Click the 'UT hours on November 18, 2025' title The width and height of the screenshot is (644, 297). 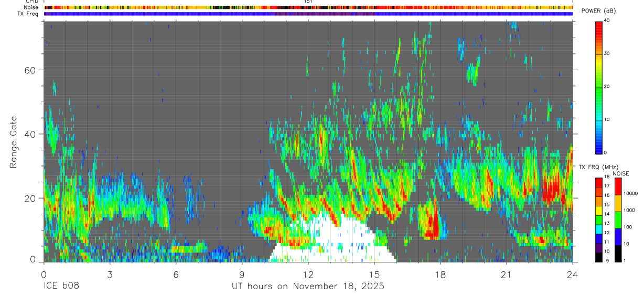tap(308, 287)
